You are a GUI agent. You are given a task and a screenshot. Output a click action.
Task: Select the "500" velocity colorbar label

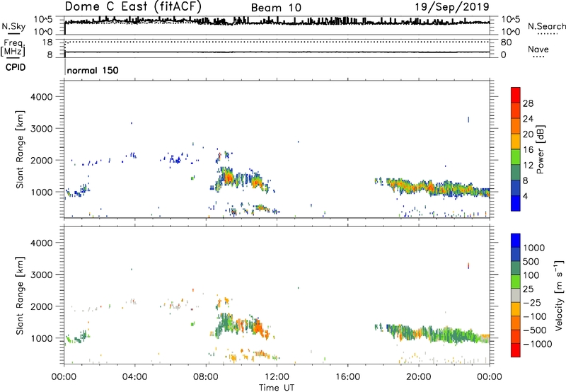coord(530,262)
